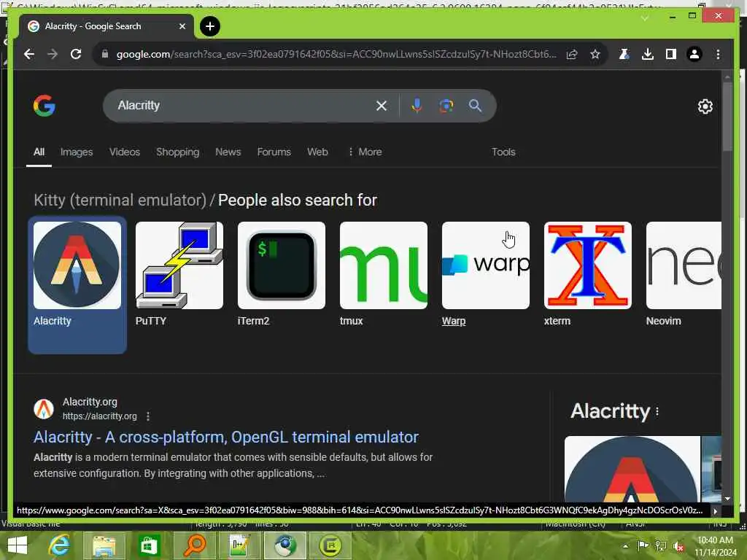Switch to Notepad++ in the taskbar
This screenshot has height=560, width=747.
239,545
